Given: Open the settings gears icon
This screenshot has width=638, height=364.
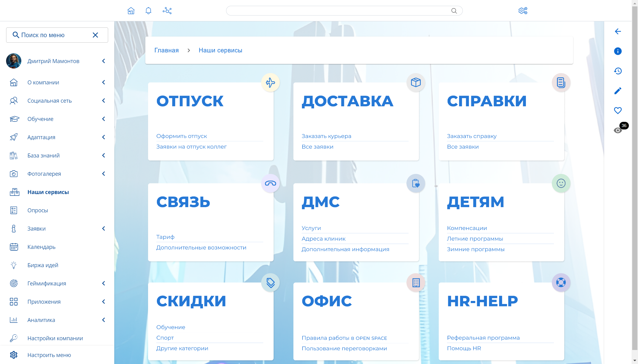Looking at the screenshot, I should (523, 11).
